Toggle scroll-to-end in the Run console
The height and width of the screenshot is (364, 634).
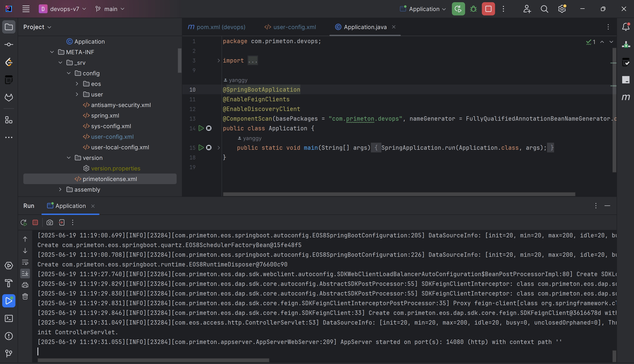25,273
